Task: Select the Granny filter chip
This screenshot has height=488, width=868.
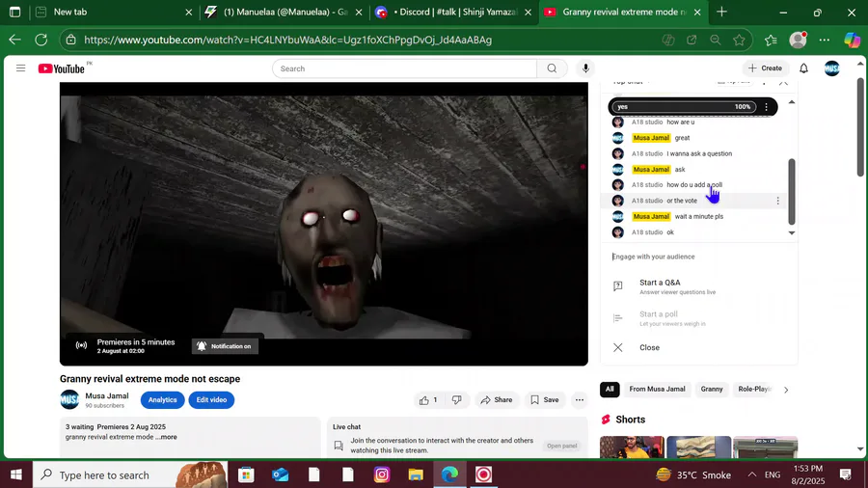Action: [712, 390]
